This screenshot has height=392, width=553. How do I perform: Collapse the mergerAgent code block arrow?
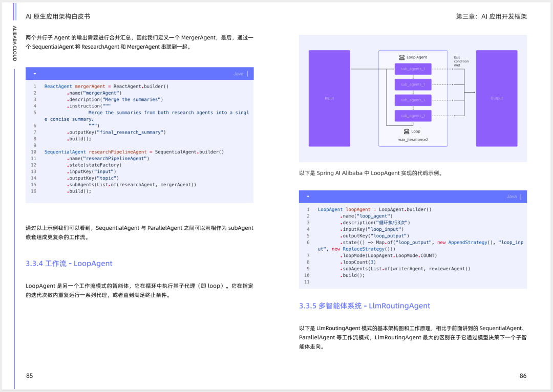[35, 74]
